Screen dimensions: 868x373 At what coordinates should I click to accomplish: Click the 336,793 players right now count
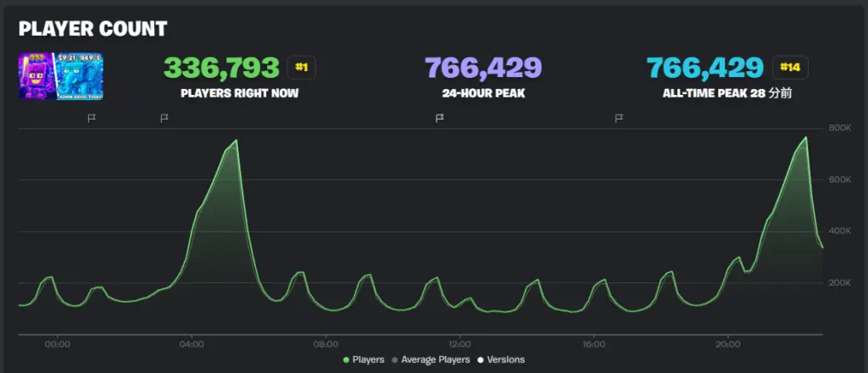point(221,67)
